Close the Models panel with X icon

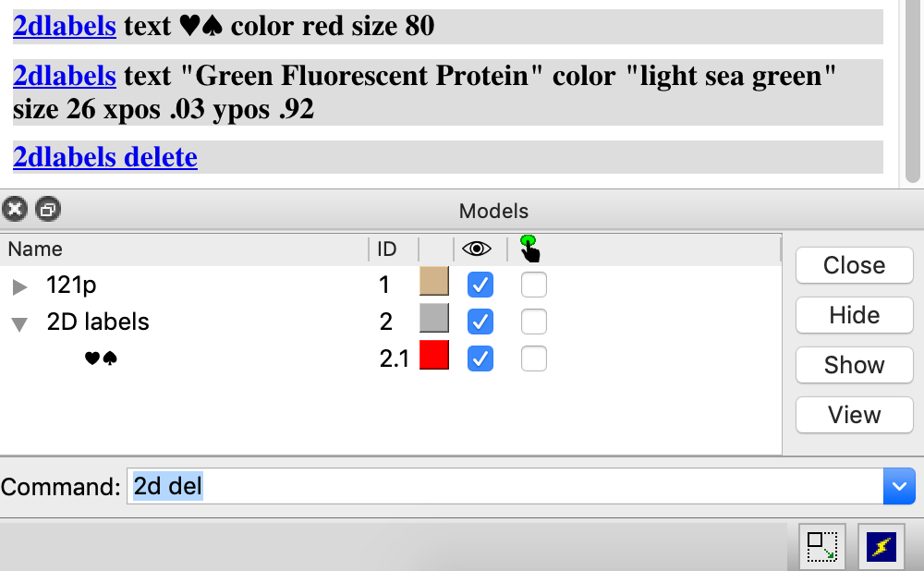pos(14,210)
